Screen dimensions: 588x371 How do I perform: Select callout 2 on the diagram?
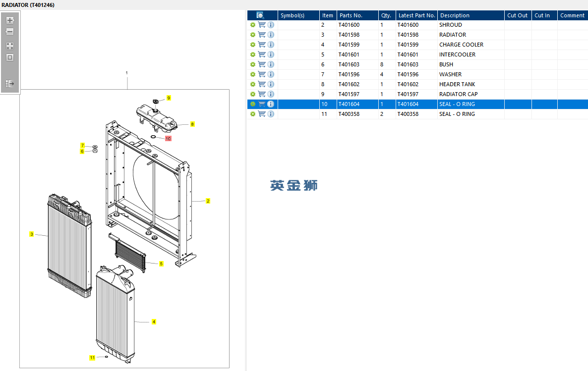(208, 201)
